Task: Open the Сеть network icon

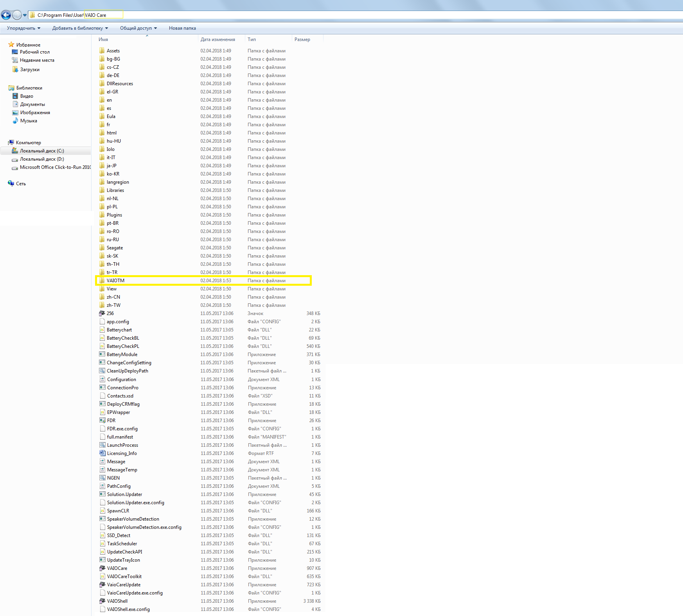Action: click(x=11, y=183)
